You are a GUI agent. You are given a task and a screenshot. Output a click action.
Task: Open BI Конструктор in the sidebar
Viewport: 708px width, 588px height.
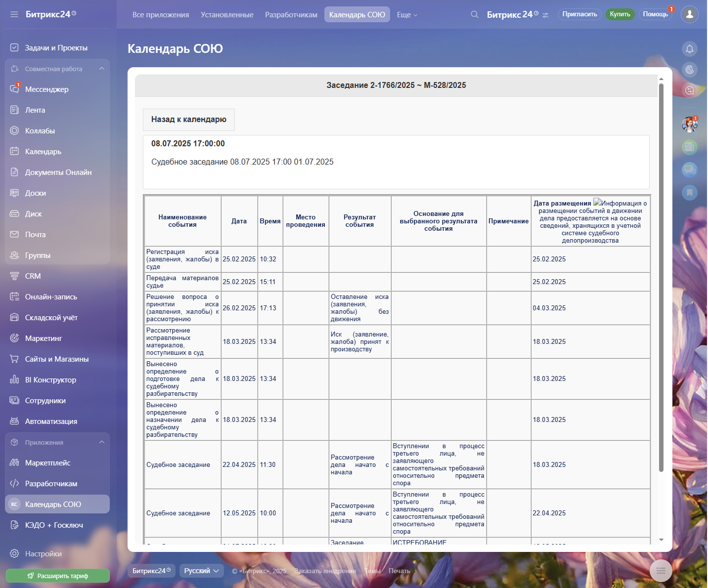(x=50, y=380)
